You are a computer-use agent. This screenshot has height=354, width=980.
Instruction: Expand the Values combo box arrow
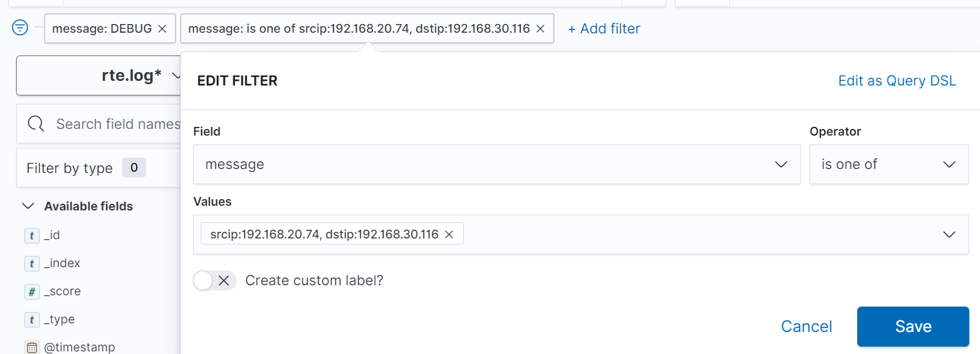point(949,234)
